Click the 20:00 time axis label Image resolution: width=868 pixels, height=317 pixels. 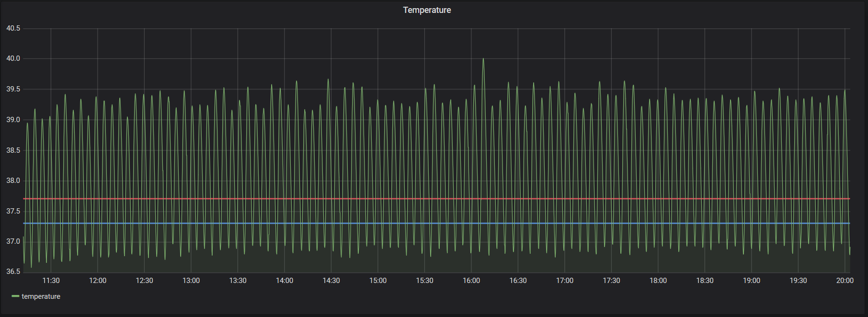845,281
